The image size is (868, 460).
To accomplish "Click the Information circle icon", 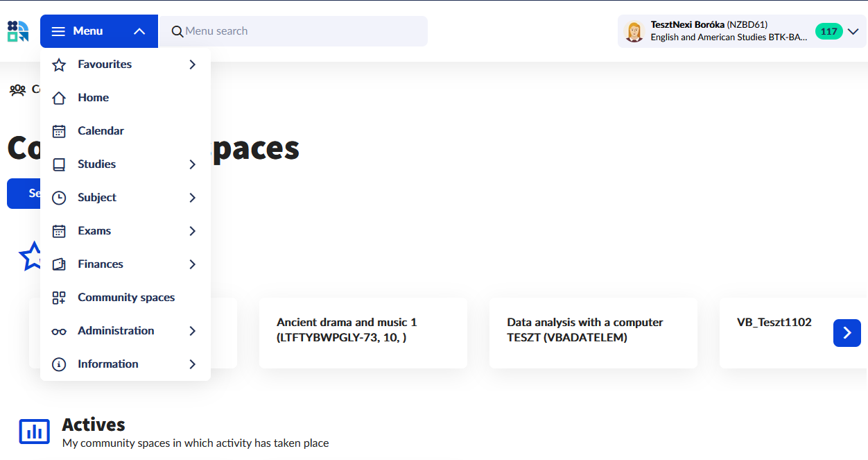I will point(59,364).
